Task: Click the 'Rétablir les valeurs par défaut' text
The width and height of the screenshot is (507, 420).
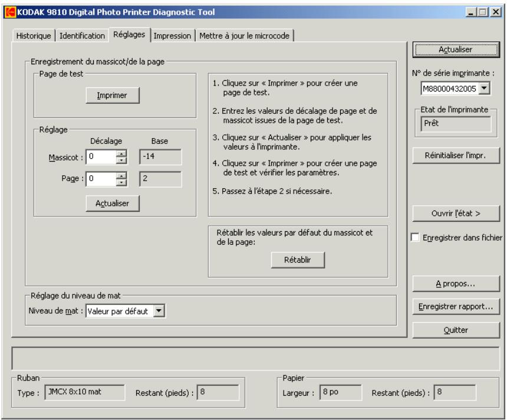Action: pyautogui.click(x=295, y=237)
